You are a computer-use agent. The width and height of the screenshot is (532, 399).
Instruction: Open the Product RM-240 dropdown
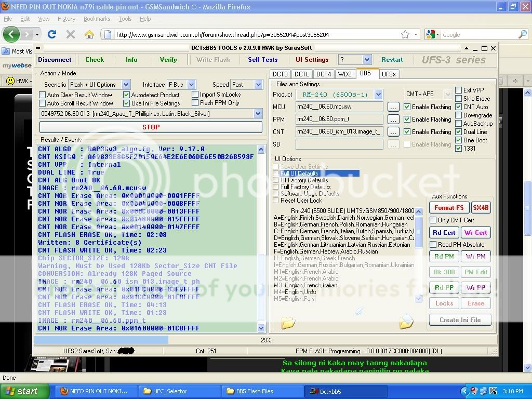(379, 95)
